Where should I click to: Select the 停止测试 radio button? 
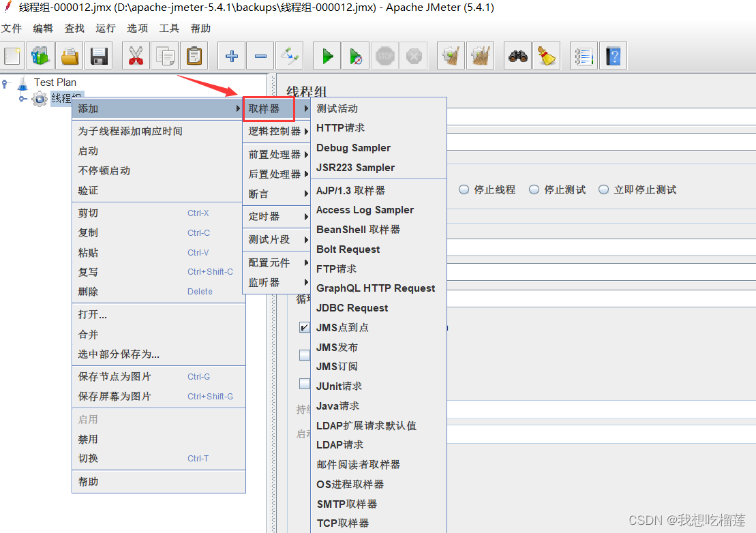click(534, 189)
